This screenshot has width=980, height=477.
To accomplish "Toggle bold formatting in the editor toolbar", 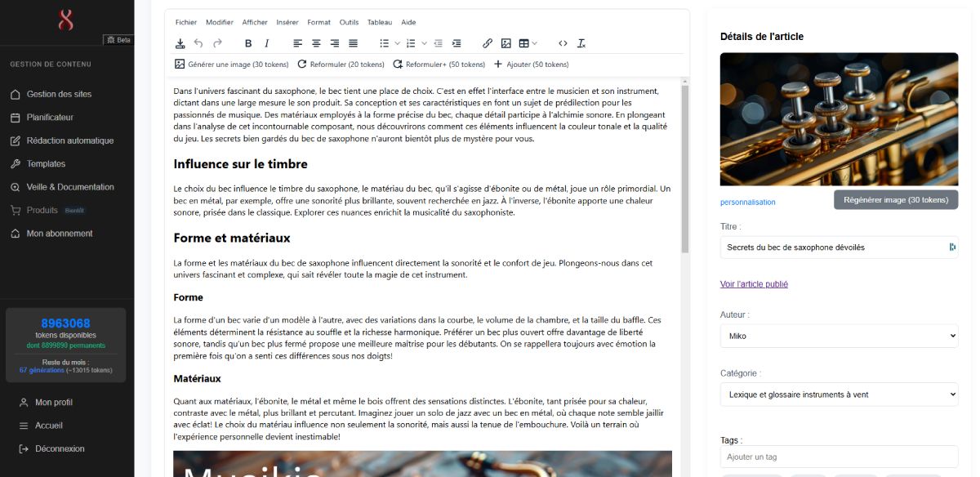I will (x=248, y=42).
